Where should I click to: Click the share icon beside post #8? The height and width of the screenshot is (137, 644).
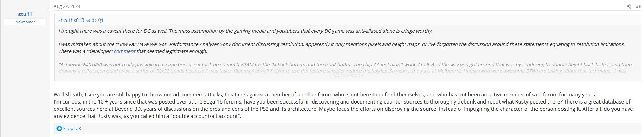[629, 6]
